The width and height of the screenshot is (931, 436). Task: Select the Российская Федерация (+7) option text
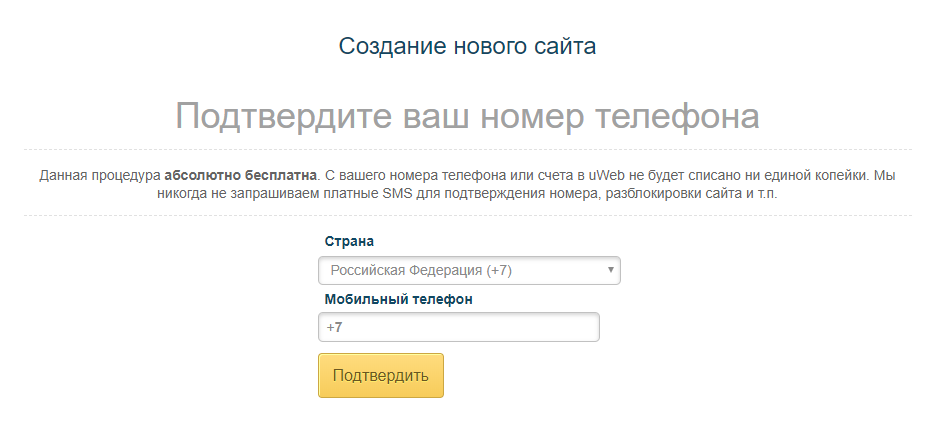[422, 271]
